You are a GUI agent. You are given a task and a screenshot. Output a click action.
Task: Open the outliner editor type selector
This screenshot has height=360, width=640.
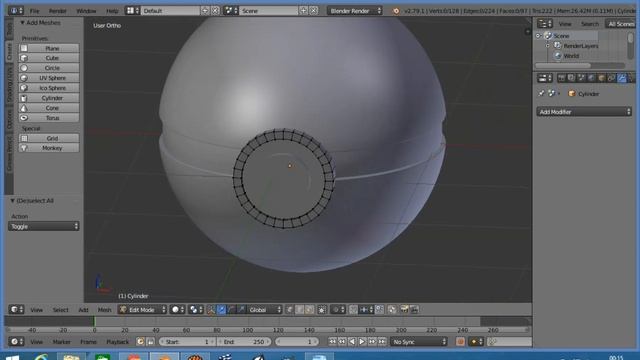click(x=544, y=24)
